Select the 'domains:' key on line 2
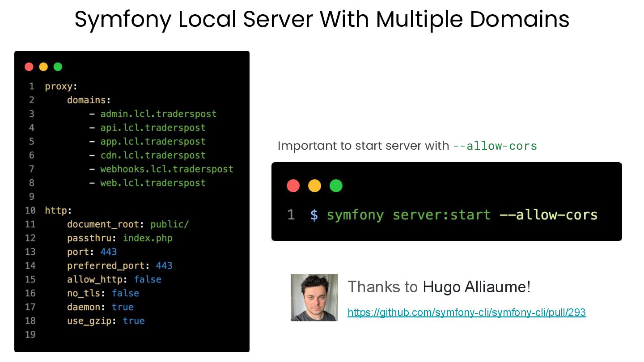The width and height of the screenshot is (644, 362). pyautogui.click(x=89, y=101)
